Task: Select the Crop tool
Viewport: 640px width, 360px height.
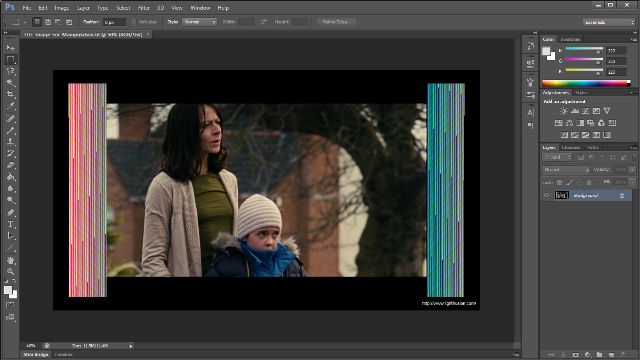Action: [x=11, y=94]
